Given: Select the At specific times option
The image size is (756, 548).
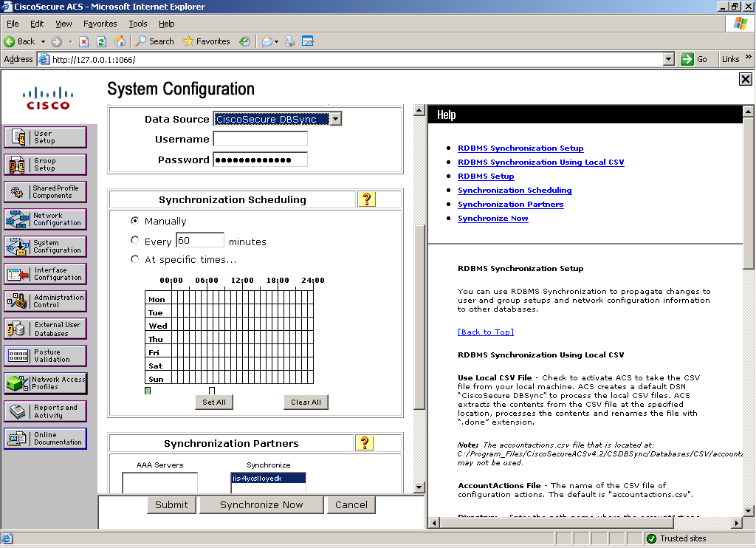Looking at the screenshot, I should click(135, 259).
